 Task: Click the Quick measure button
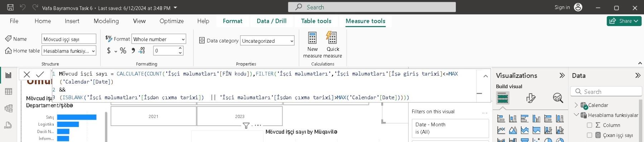click(333, 45)
